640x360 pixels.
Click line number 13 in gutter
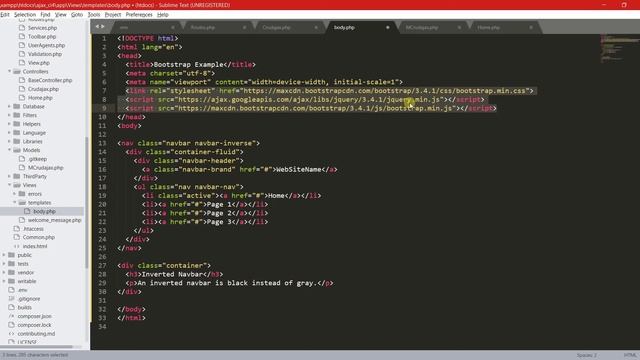coord(102,143)
